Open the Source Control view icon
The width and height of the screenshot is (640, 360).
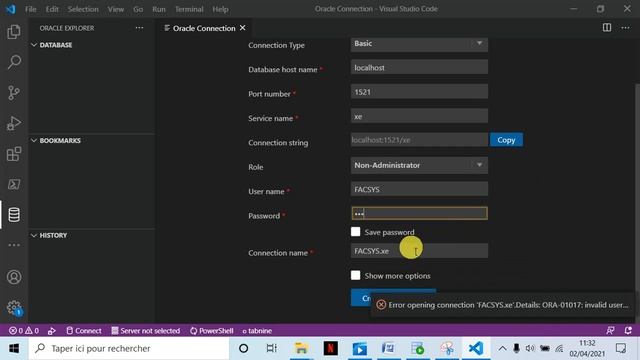coord(14,93)
